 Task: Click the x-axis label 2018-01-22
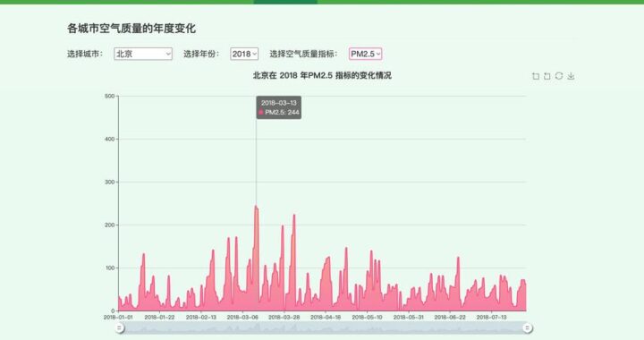(x=159, y=318)
